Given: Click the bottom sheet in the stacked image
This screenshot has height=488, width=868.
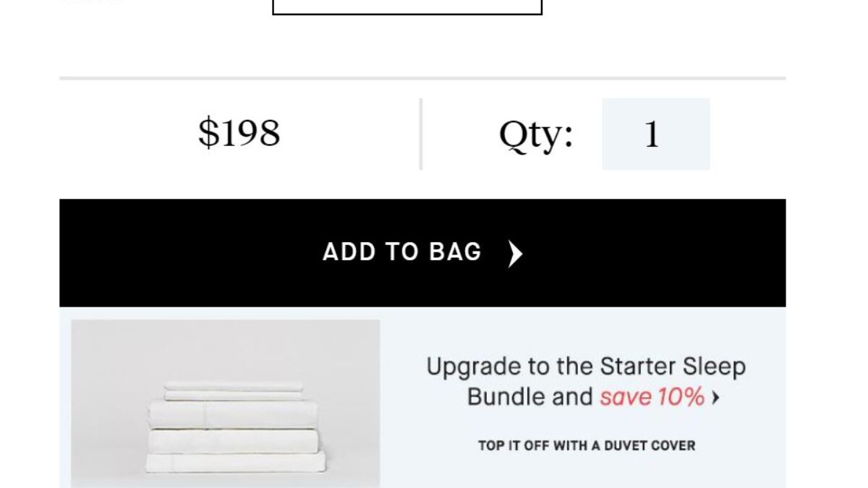Looking at the screenshot, I should pyautogui.click(x=236, y=463).
